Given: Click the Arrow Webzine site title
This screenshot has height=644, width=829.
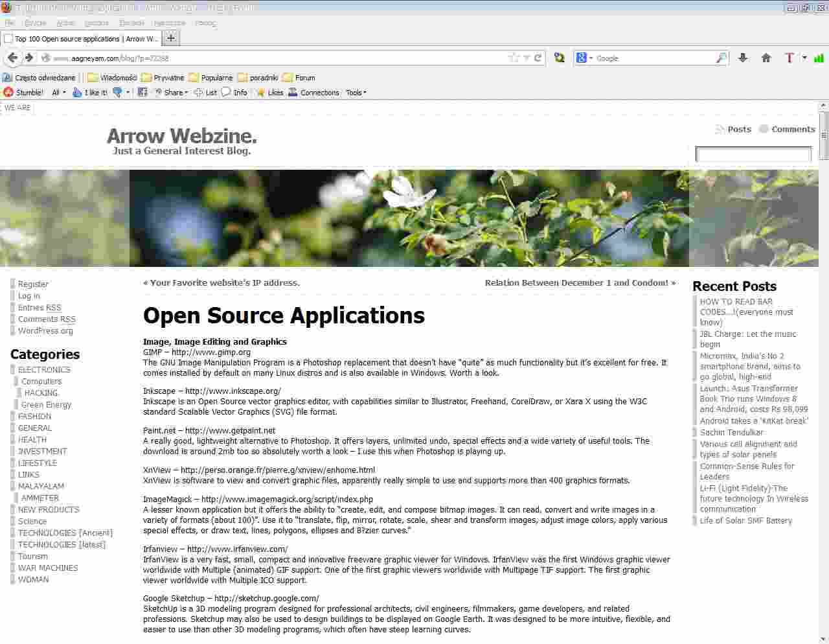Looking at the screenshot, I should [181, 136].
